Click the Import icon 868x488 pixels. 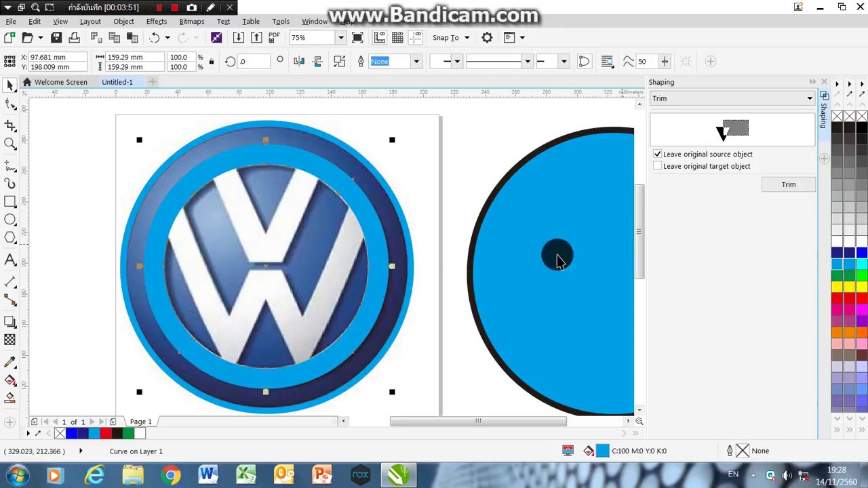pos(238,38)
